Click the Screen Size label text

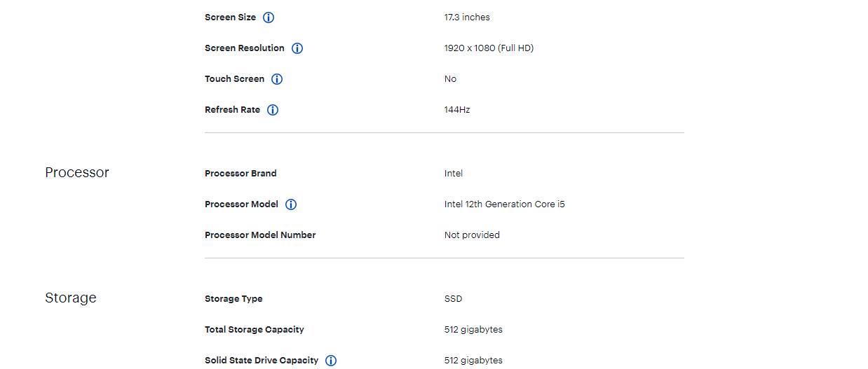[230, 18]
